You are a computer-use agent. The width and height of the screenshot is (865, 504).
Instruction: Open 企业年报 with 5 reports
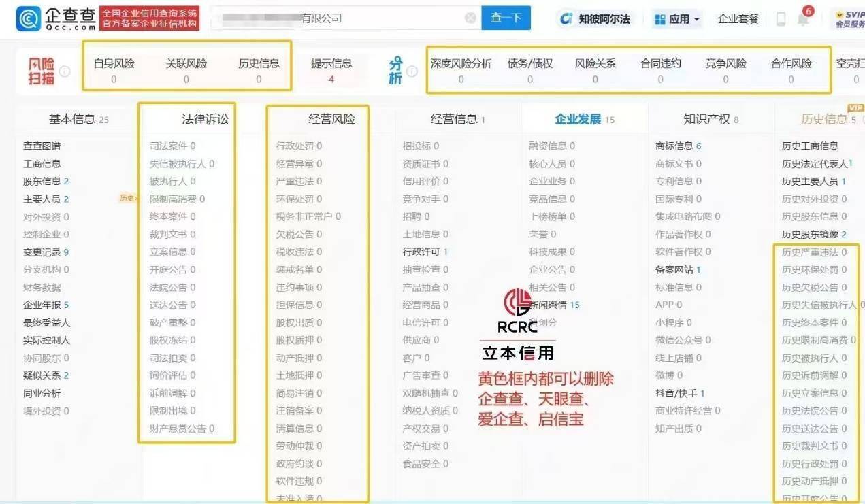(x=46, y=305)
